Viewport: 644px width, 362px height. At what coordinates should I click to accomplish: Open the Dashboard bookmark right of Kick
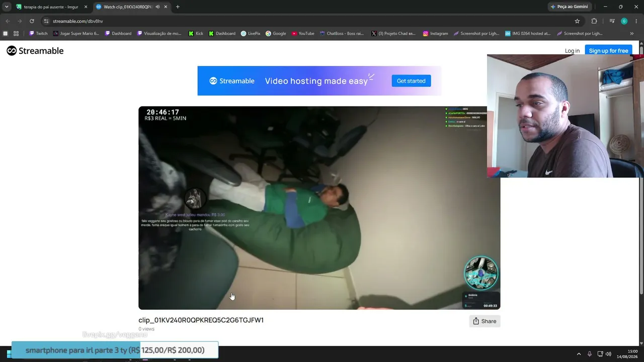[x=222, y=34]
